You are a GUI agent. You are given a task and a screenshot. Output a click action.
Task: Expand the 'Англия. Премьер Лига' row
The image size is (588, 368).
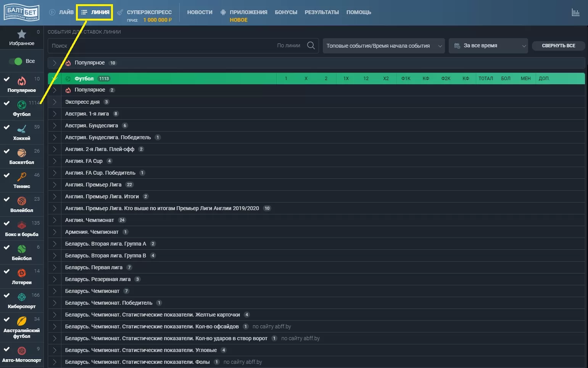click(55, 185)
